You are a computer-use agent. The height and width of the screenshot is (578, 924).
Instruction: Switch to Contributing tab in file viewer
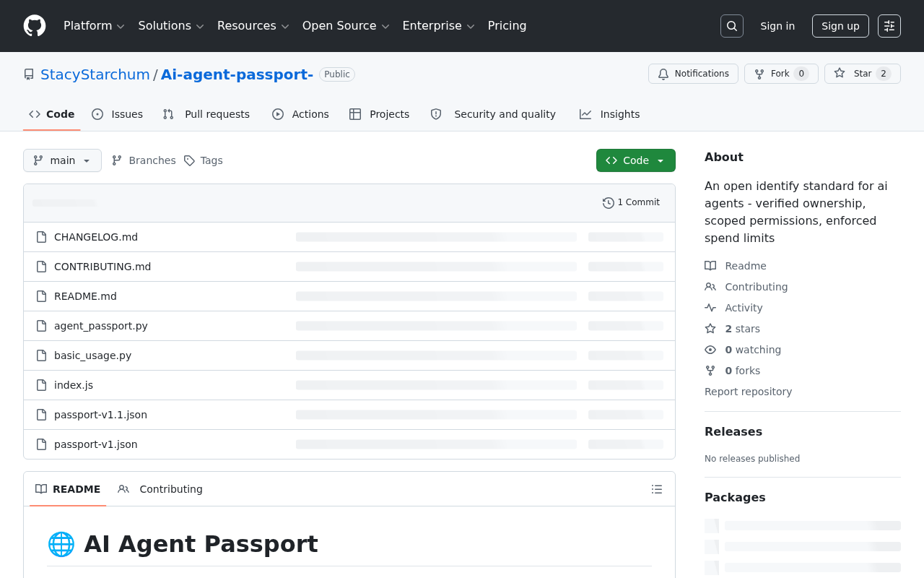(x=160, y=489)
